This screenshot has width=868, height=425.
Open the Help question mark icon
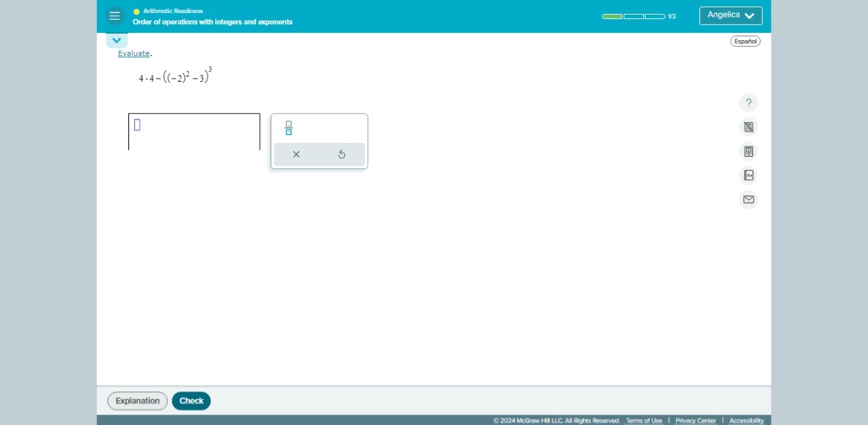tap(748, 103)
